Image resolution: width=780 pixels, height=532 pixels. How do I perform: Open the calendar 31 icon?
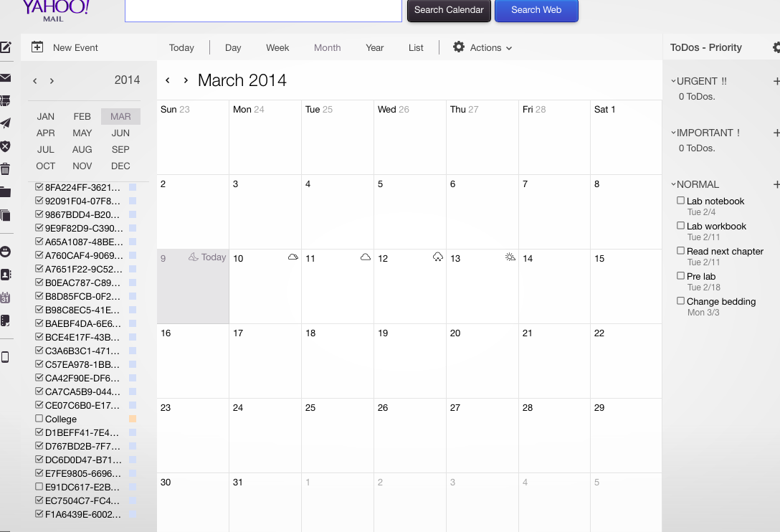5,298
